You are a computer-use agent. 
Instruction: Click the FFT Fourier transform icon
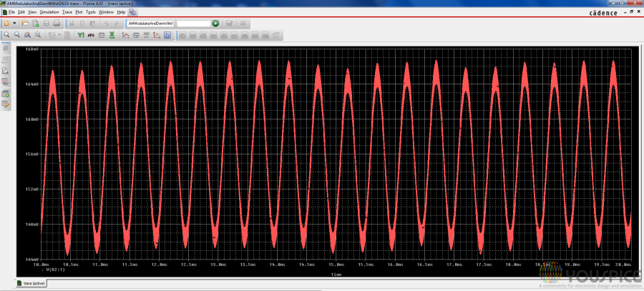pos(91,35)
